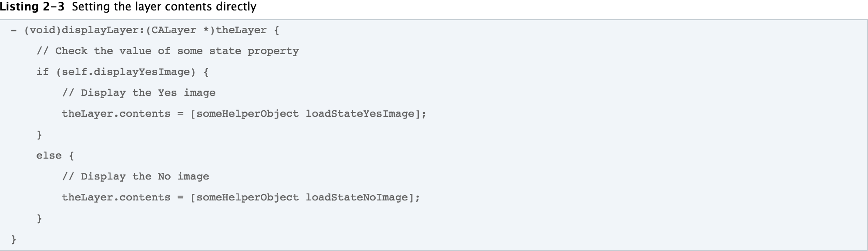The height and width of the screenshot is (251, 868).
Task: Click the second someHelperObject reference
Action: (x=248, y=197)
